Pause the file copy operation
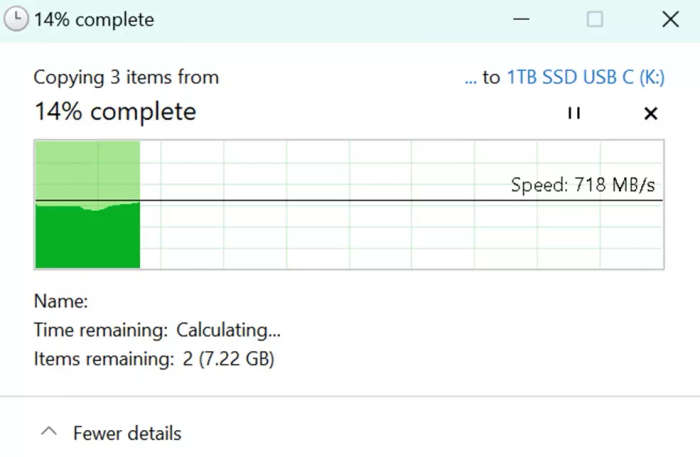 click(x=574, y=113)
